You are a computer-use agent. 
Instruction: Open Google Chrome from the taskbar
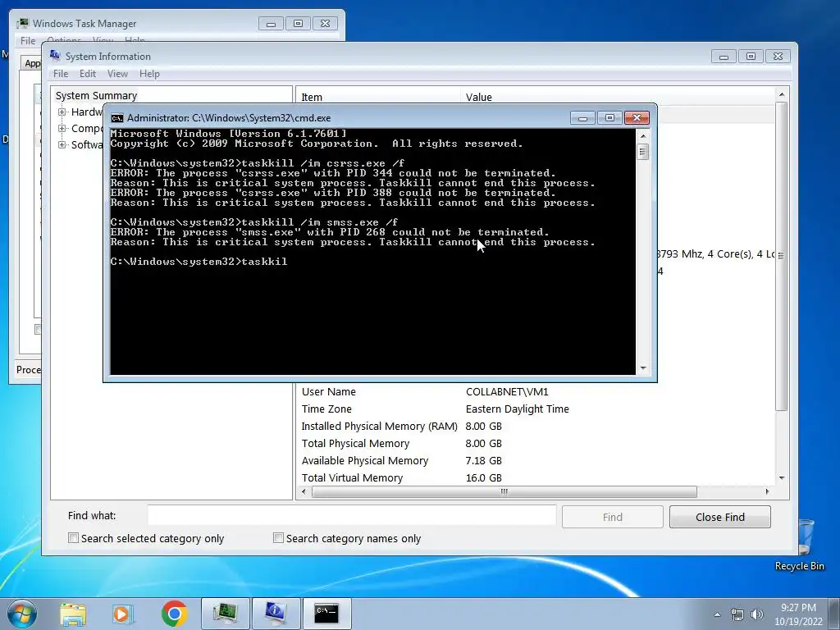click(174, 614)
